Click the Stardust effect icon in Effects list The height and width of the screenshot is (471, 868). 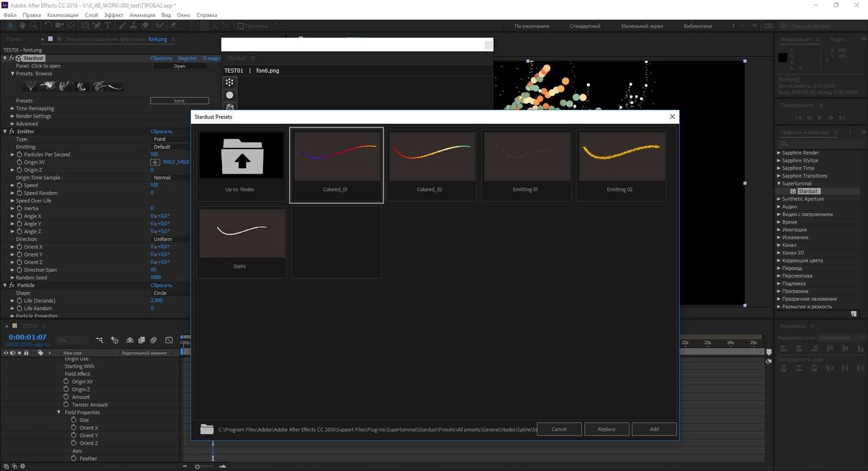(793, 192)
